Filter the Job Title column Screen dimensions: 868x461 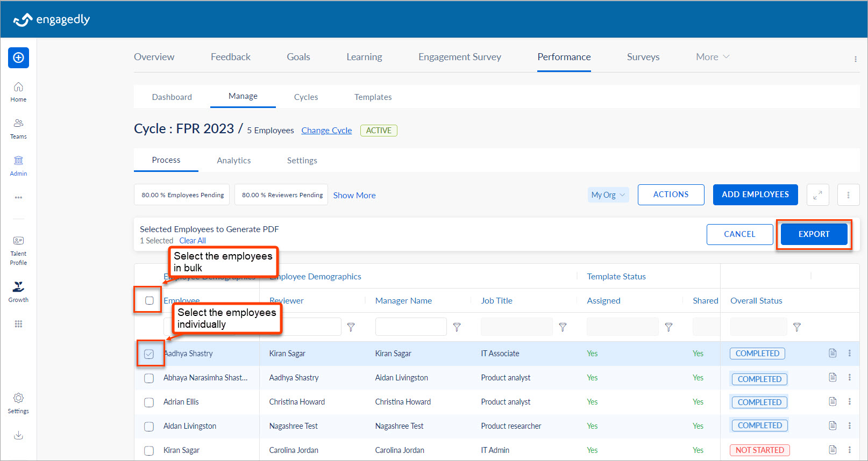coord(563,327)
